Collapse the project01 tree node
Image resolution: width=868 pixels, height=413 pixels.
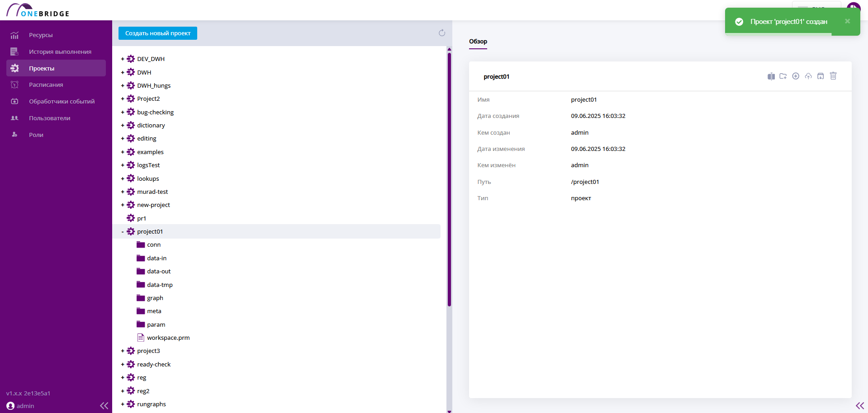pyautogui.click(x=123, y=232)
